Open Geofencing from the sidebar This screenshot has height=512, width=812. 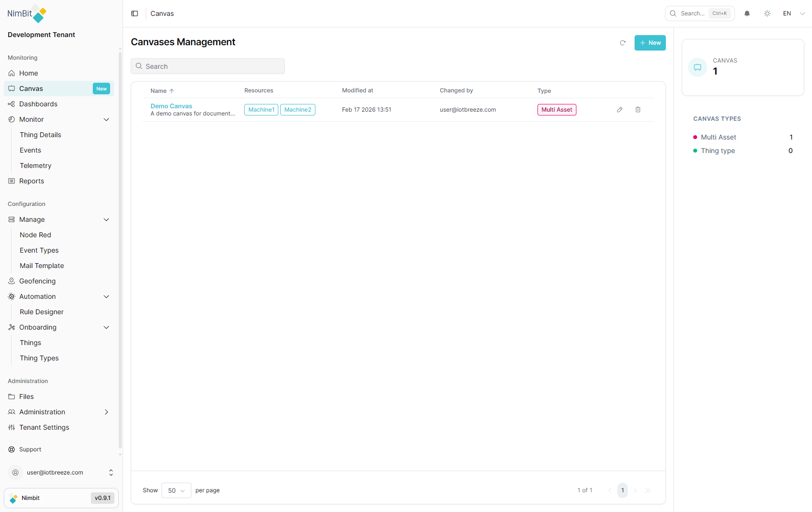(x=37, y=281)
